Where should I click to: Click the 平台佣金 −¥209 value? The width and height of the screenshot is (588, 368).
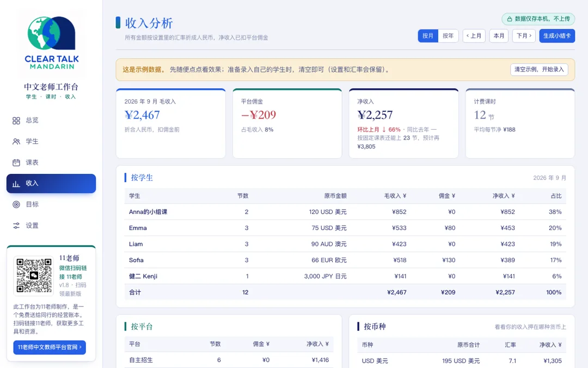[259, 115]
